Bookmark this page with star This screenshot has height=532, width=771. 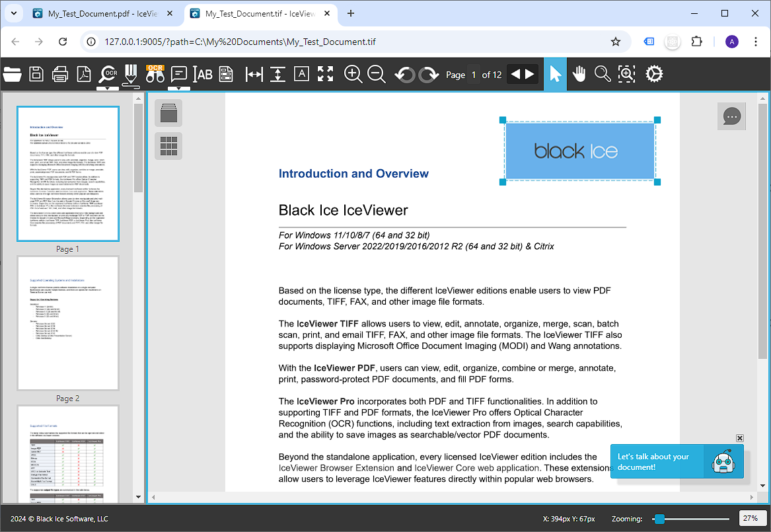(615, 42)
